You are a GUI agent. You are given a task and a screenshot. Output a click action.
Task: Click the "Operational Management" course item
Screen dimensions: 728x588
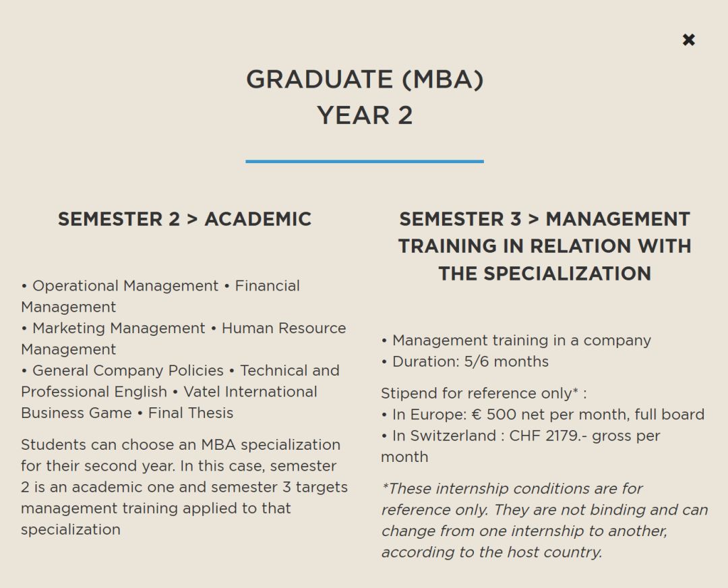(x=125, y=286)
